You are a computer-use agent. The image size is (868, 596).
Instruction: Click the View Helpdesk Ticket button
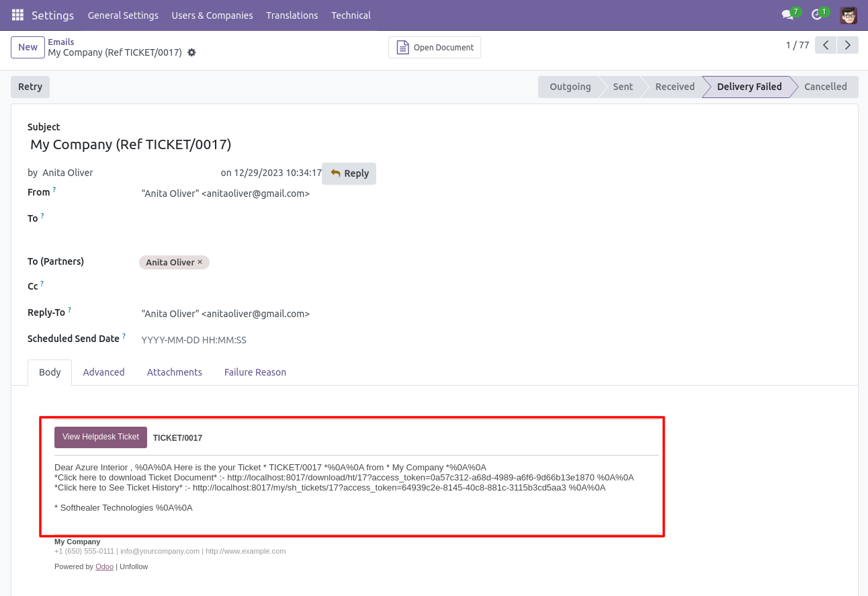[101, 437]
